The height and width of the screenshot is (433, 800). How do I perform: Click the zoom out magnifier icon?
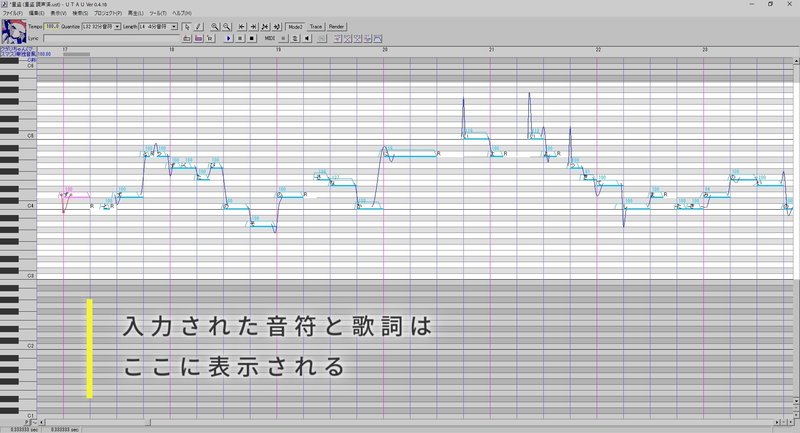227,27
